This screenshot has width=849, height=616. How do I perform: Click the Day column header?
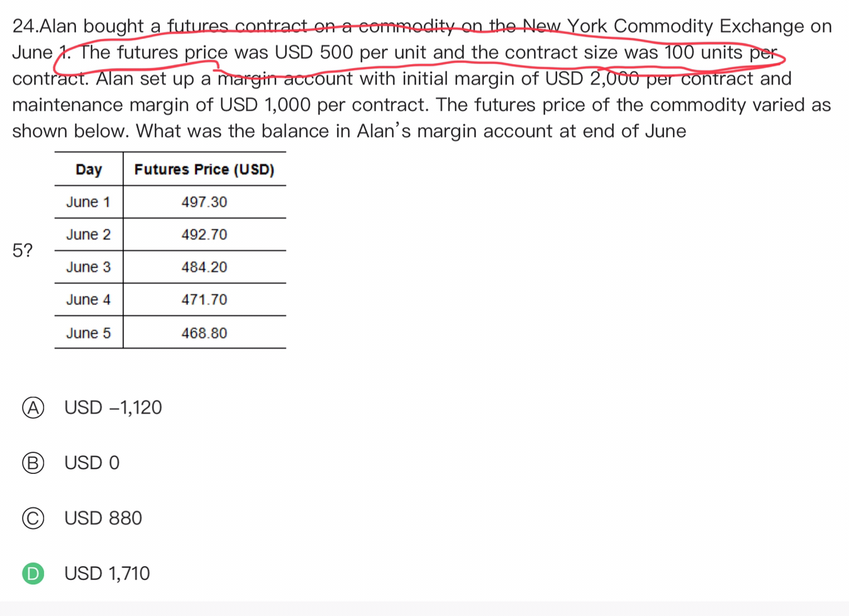(89, 170)
